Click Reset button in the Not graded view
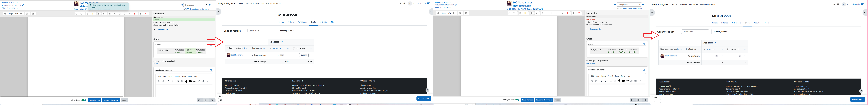 pyautogui.click(x=557, y=100)
